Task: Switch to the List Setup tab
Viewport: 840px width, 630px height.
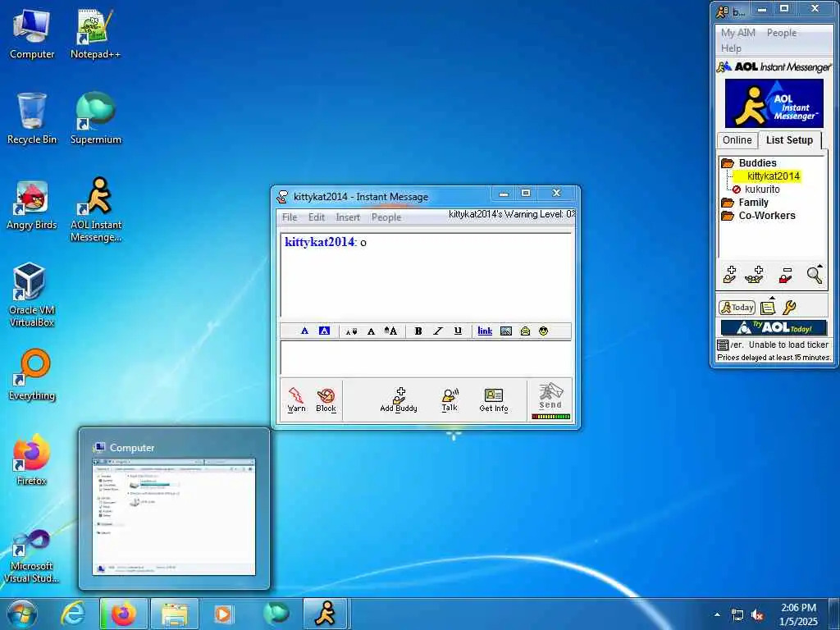Action: pyautogui.click(x=789, y=139)
